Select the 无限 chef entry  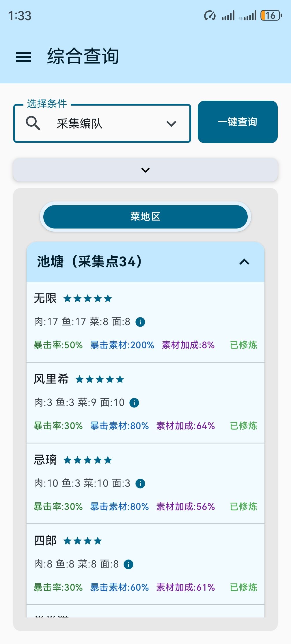[45, 298]
